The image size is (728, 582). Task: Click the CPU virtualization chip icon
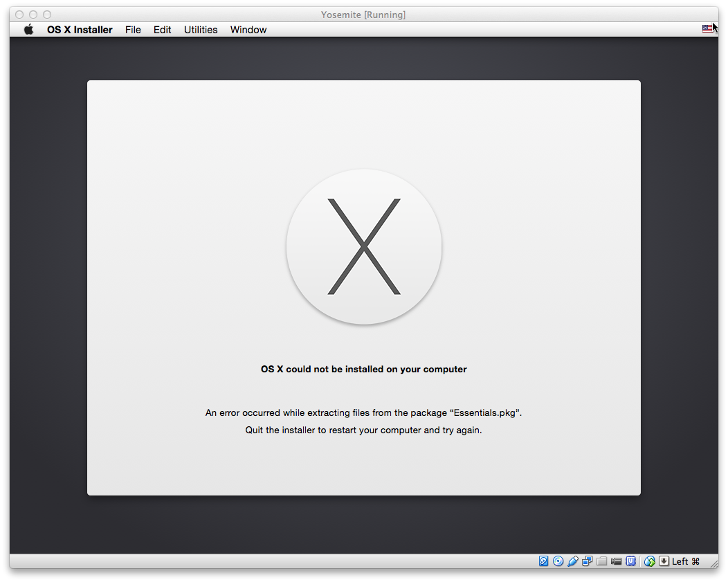[x=630, y=561]
